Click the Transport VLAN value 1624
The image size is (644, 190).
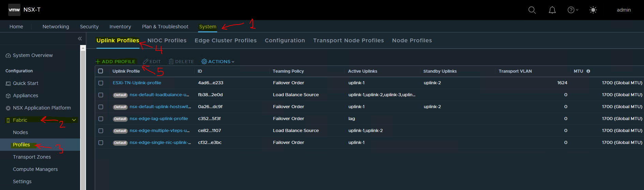coord(562,83)
